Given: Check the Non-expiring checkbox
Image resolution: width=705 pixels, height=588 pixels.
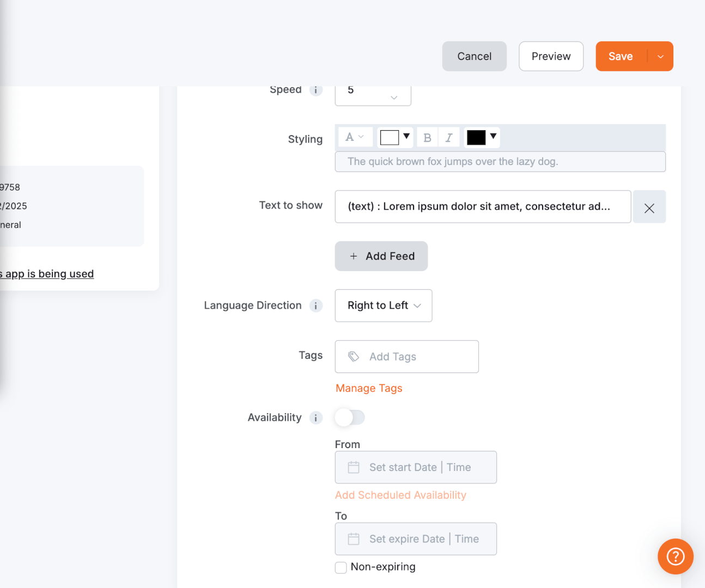Looking at the screenshot, I should (x=341, y=567).
